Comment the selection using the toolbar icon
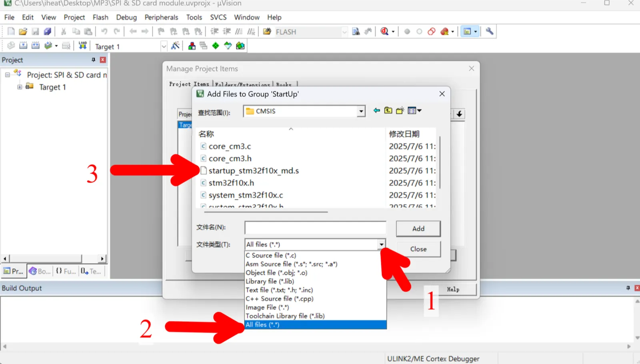 point(239,32)
